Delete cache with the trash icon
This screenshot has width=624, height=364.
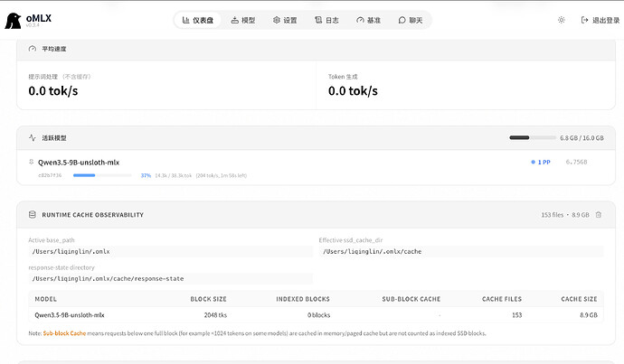click(598, 215)
